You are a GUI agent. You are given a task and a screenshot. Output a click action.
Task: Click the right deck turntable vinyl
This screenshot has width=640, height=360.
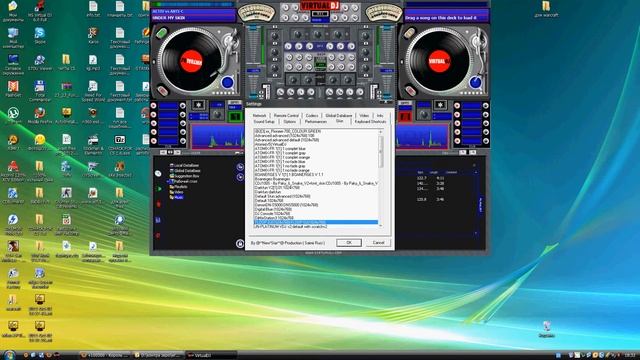pos(439,61)
